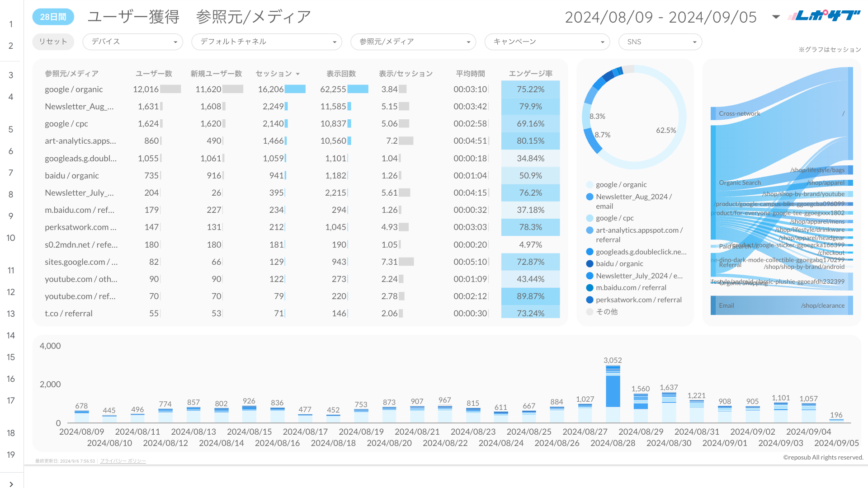
Task: Click the セッション column sort arrow
Action: (x=297, y=74)
